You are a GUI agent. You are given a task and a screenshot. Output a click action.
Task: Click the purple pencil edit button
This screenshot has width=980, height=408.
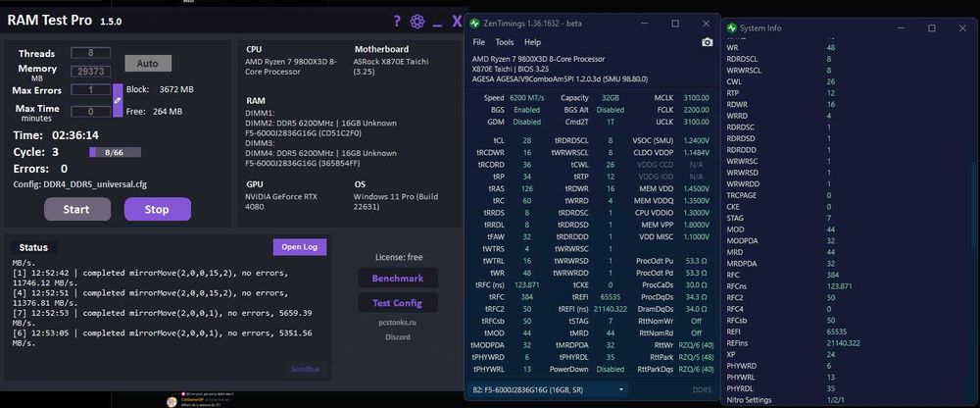[x=118, y=100]
